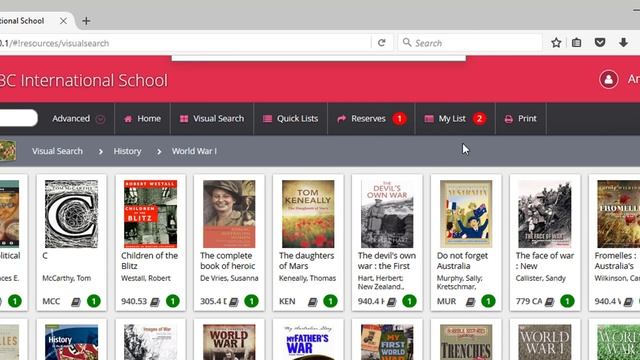Image resolution: width=640 pixels, height=360 pixels.
Task: Click author Keneally, Thomas
Action: tap(307, 278)
